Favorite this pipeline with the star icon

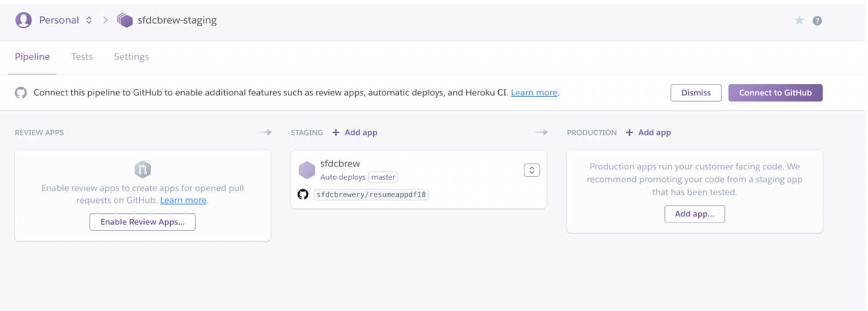(x=799, y=20)
